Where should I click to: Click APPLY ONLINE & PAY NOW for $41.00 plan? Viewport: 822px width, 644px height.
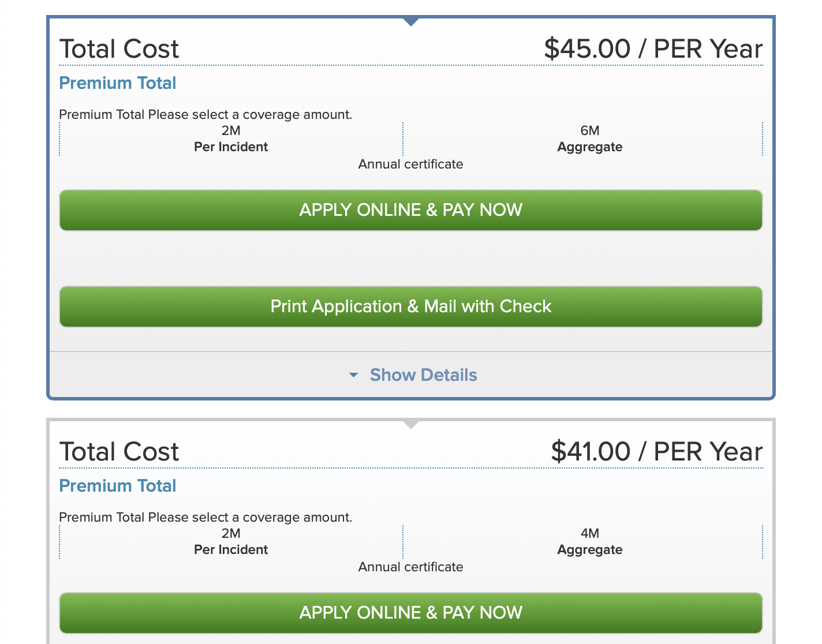click(410, 613)
